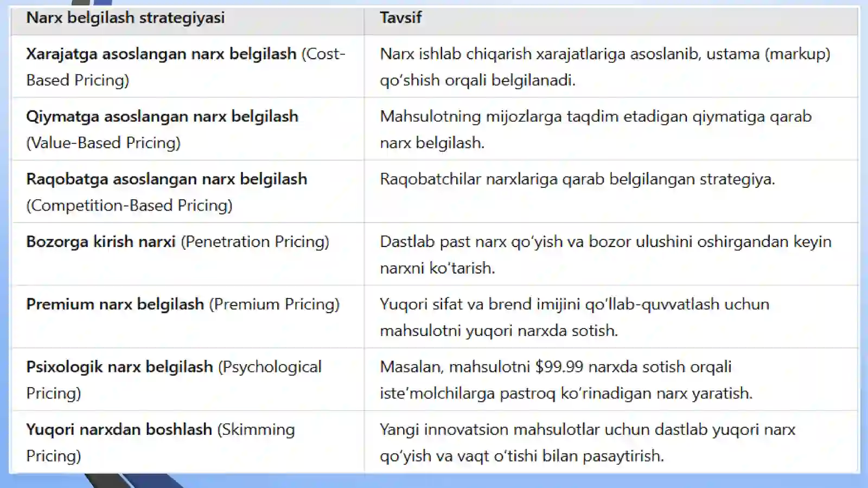Select 'Qiymatga asoslangan narx belgilash' cell

click(x=187, y=129)
